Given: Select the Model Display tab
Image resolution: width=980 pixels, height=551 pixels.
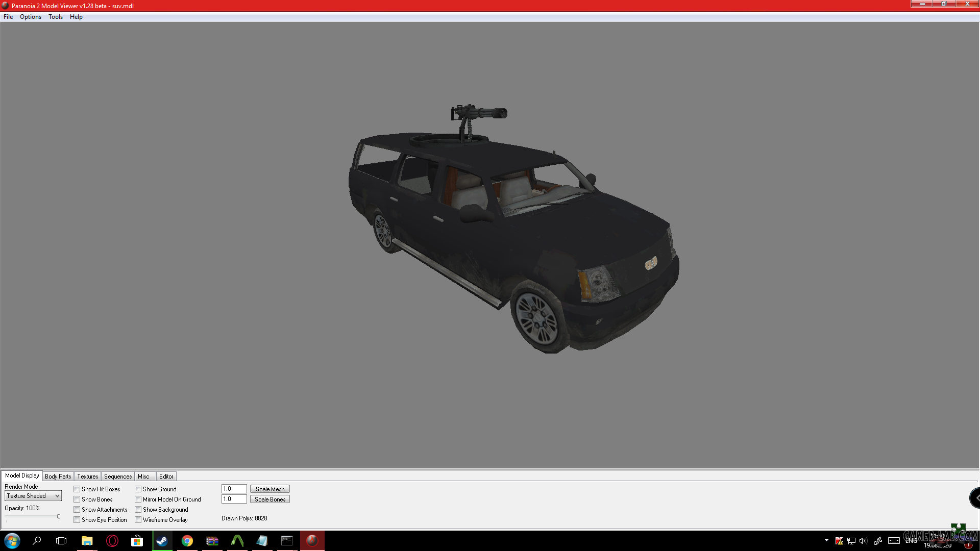Looking at the screenshot, I should click(x=22, y=475).
